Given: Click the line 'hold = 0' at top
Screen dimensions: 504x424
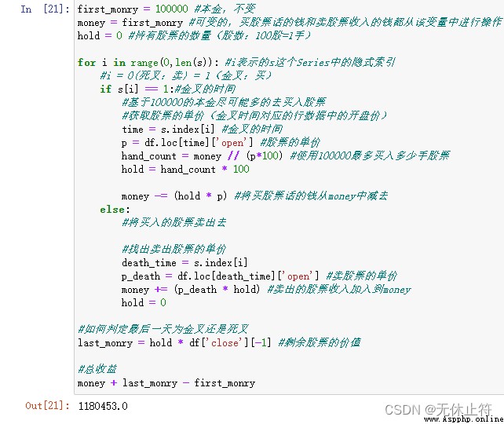Looking at the screenshot, I should 100,35.
